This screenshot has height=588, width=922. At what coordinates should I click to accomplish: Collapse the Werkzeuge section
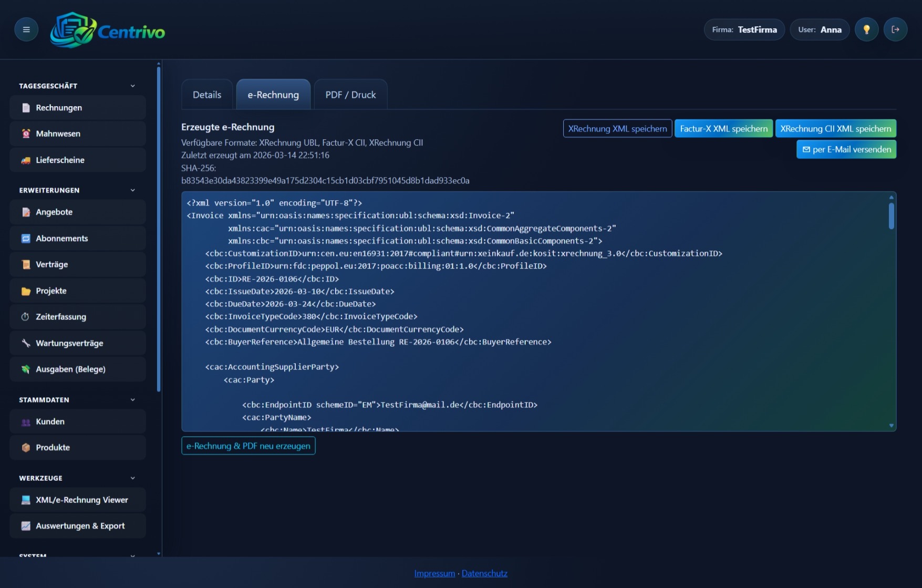(132, 478)
